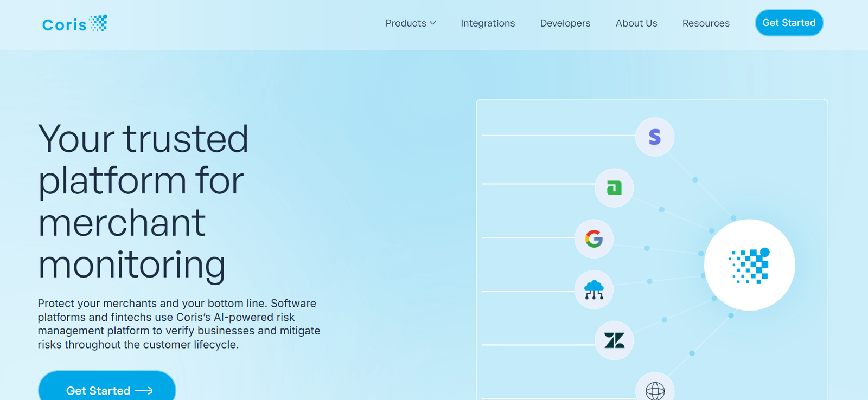Open the Developers nav item
This screenshot has height=400, width=868.
(565, 23)
